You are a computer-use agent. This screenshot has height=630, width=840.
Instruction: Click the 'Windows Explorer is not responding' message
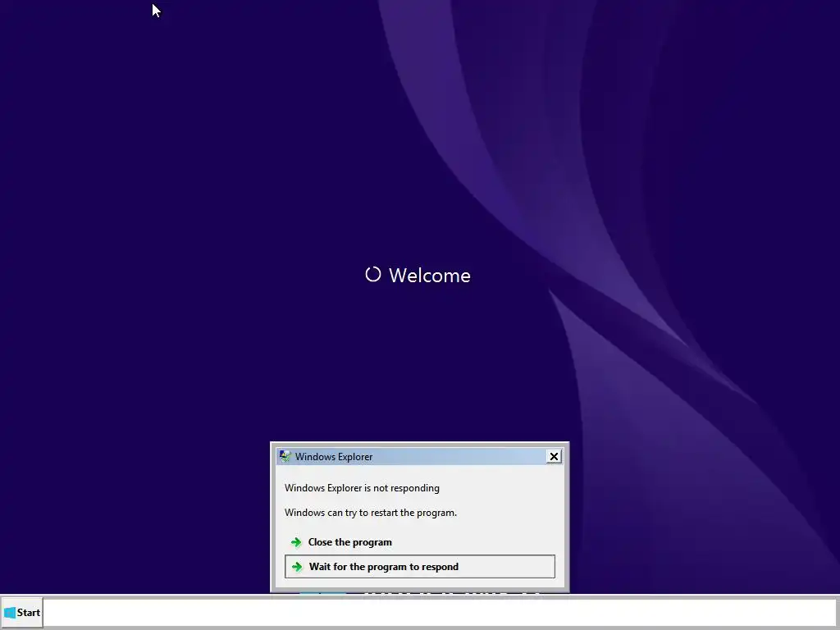click(x=362, y=488)
